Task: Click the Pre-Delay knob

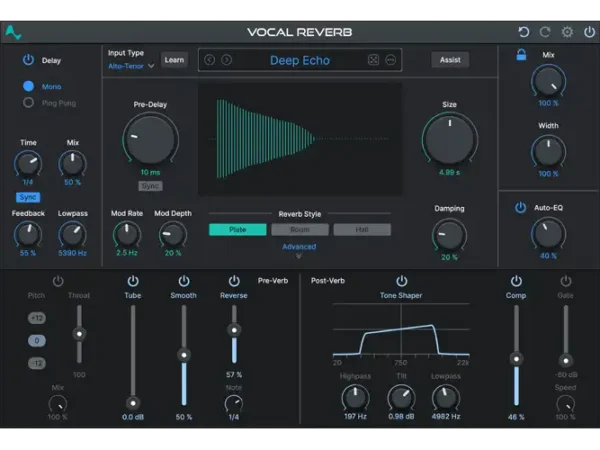Action: 150,140
